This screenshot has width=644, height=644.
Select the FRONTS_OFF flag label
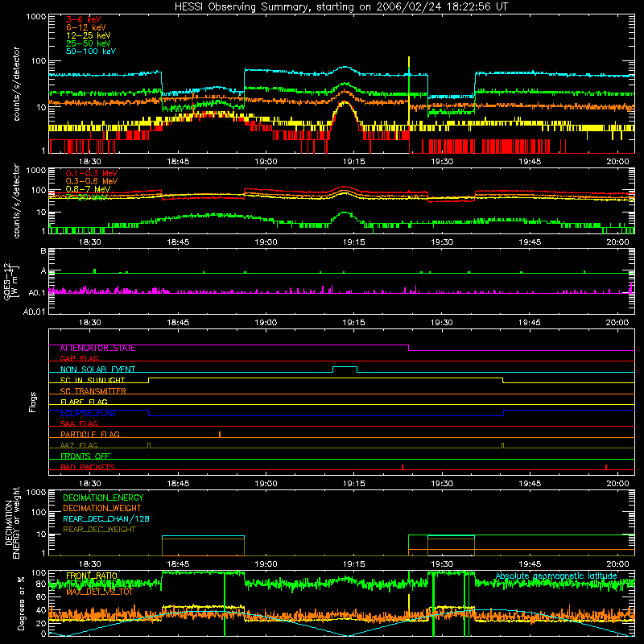(85, 456)
